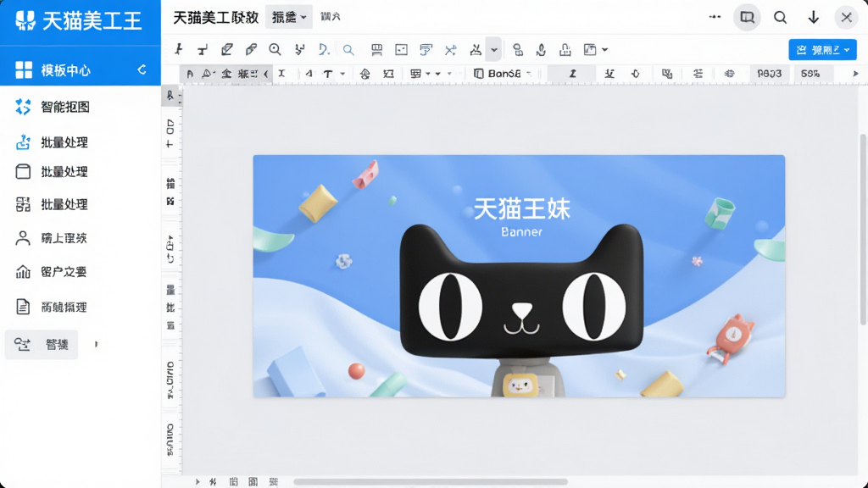Toggle the book panel view button
Screen dimensions: 868x488
747,17
